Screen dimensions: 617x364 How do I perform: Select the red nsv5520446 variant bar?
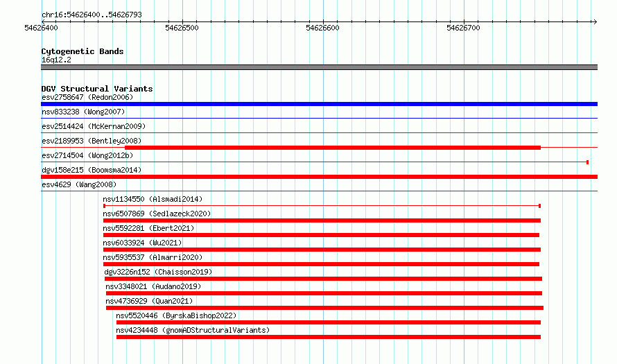click(329, 322)
